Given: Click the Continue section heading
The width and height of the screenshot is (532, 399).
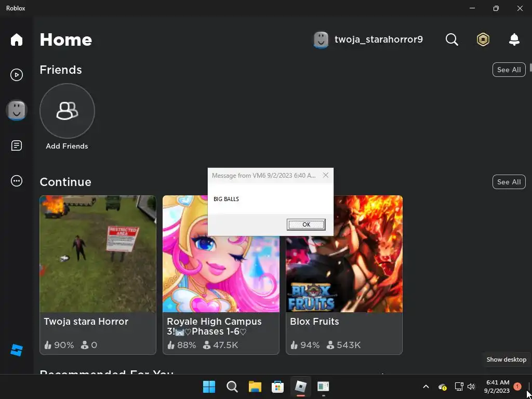Looking at the screenshot, I should [65, 182].
